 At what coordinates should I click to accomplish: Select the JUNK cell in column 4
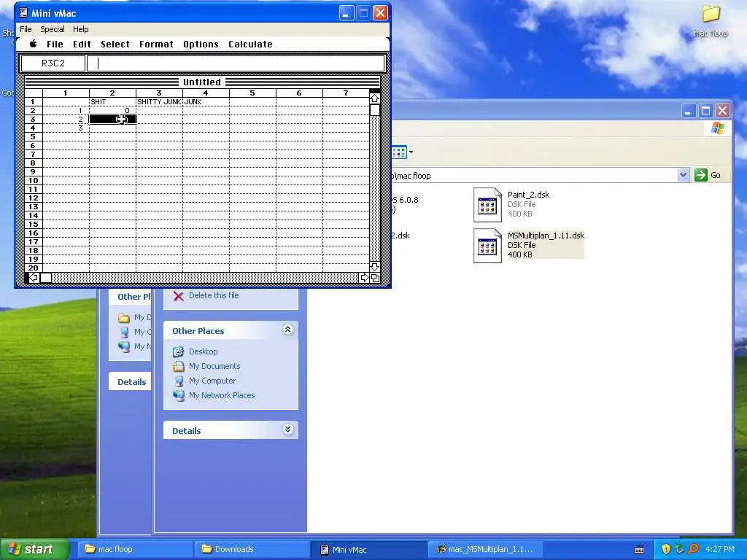click(206, 102)
